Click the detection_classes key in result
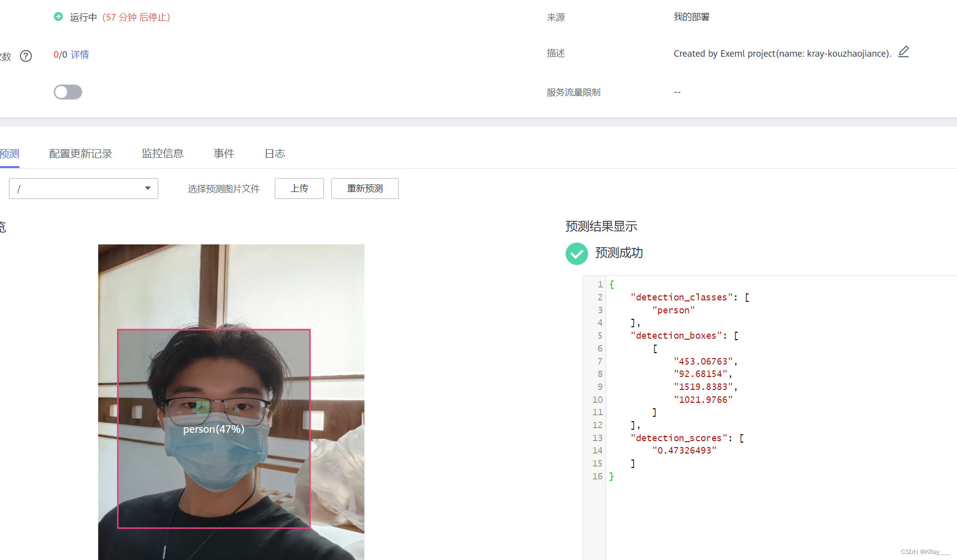 click(x=681, y=297)
